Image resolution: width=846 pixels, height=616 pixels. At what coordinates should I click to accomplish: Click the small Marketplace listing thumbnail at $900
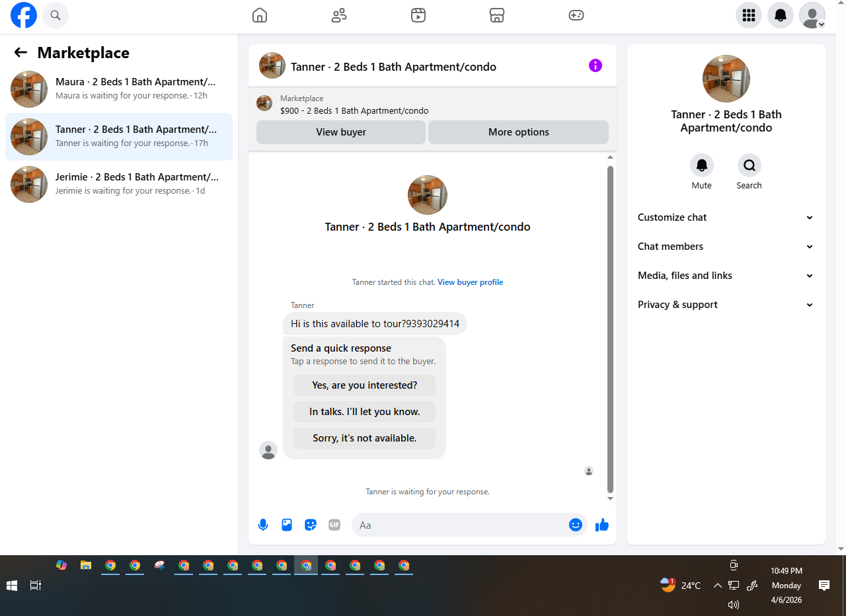click(x=264, y=103)
